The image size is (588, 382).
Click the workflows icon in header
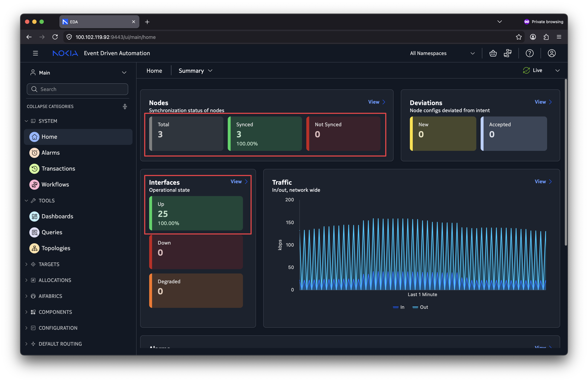(507, 53)
